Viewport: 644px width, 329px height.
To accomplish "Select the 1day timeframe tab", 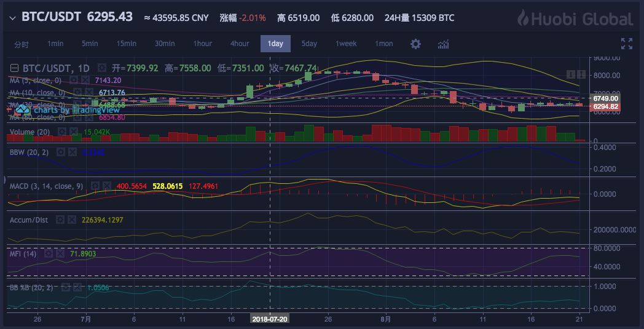I will (x=275, y=44).
